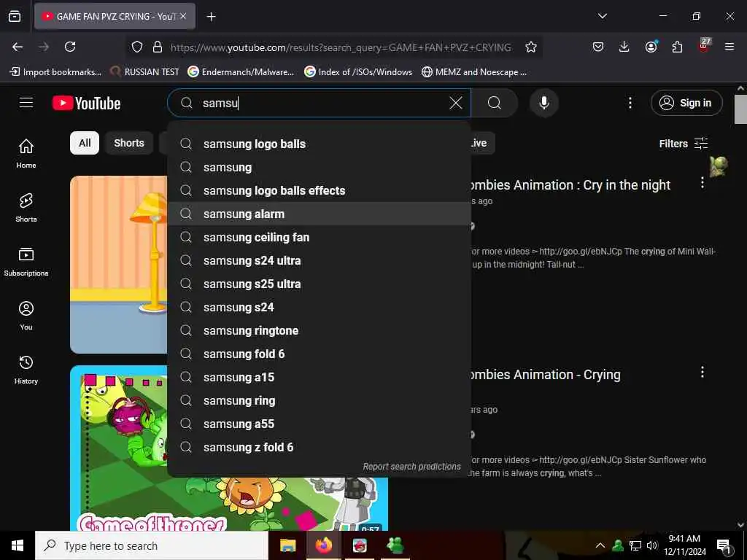Open the Filters panel

click(x=683, y=144)
